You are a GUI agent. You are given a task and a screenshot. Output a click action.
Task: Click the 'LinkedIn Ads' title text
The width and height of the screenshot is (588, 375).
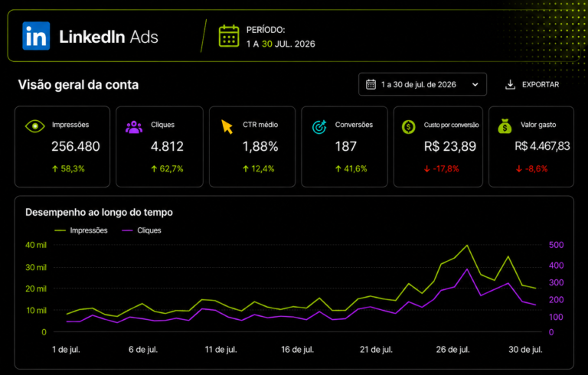109,37
